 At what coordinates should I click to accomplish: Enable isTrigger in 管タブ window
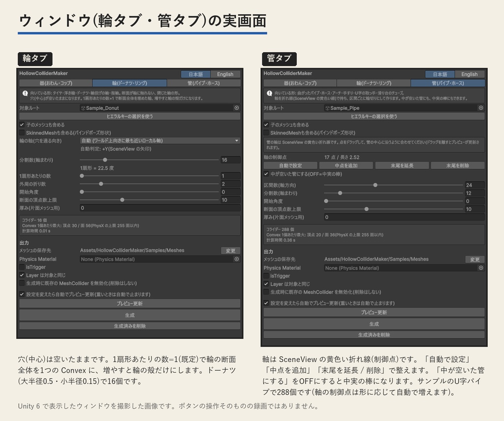coord(266,276)
